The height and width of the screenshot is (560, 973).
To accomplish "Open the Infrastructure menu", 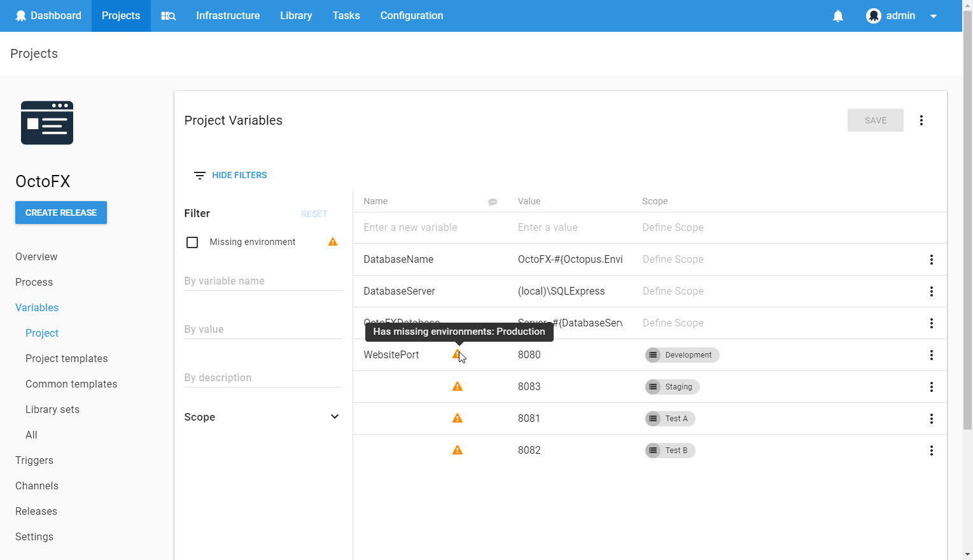I will (228, 16).
